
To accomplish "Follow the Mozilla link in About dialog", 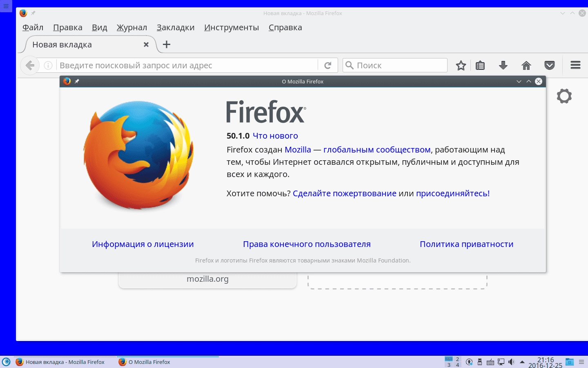I will coord(298,150).
